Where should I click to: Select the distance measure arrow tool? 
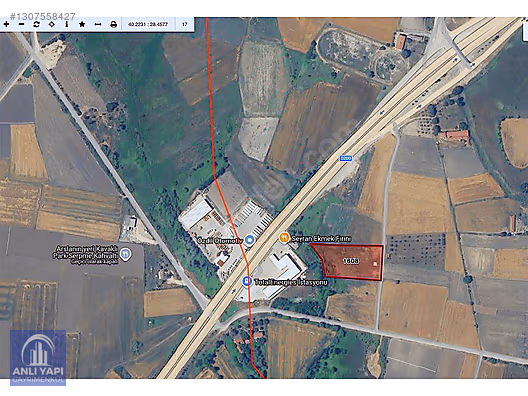point(98,24)
